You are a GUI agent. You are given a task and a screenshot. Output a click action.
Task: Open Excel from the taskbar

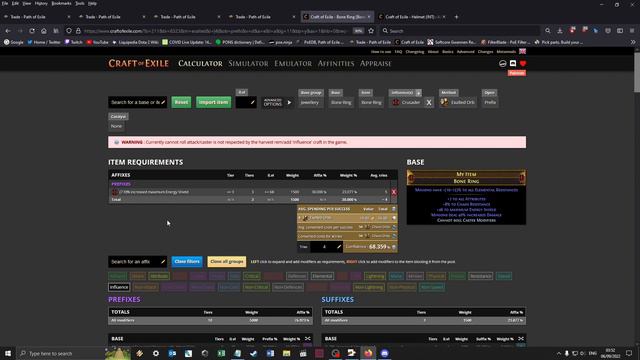(221, 353)
